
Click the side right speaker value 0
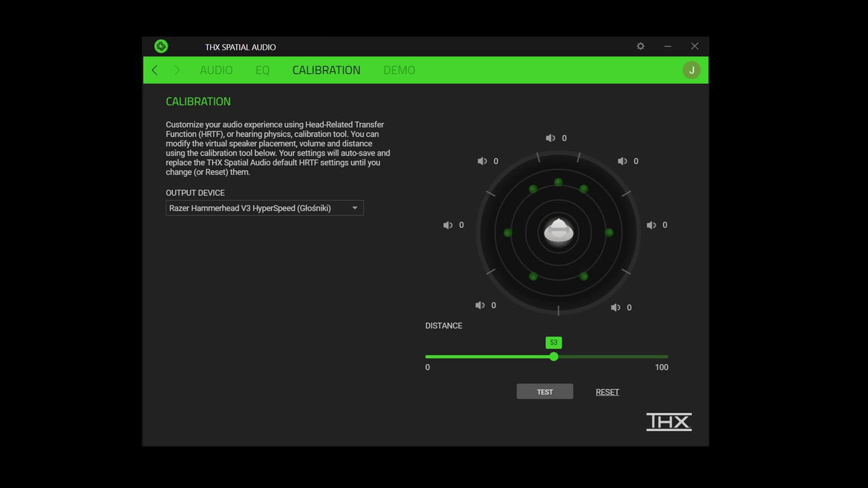tap(665, 225)
